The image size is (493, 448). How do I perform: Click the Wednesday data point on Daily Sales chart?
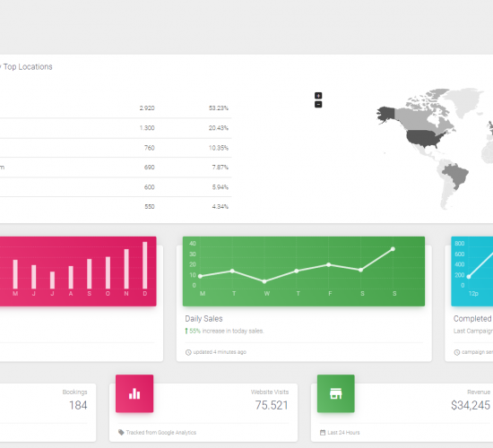264,281
